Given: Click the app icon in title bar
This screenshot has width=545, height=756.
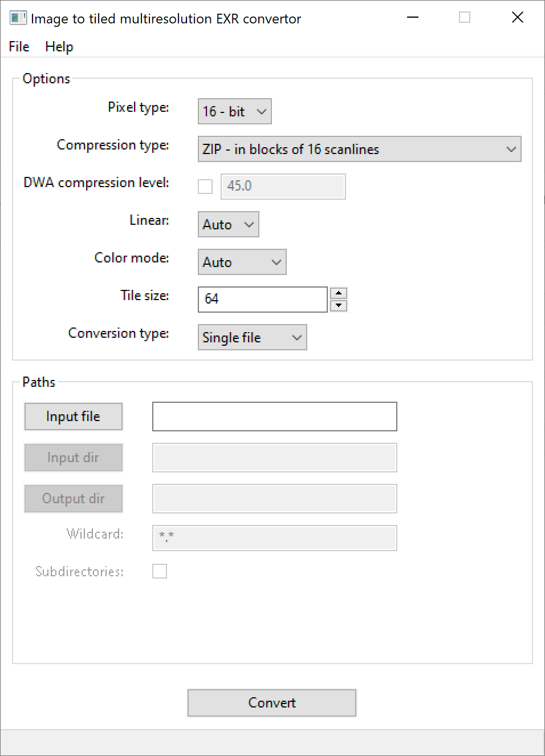Looking at the screenshot, I should (x=18, y=18).
